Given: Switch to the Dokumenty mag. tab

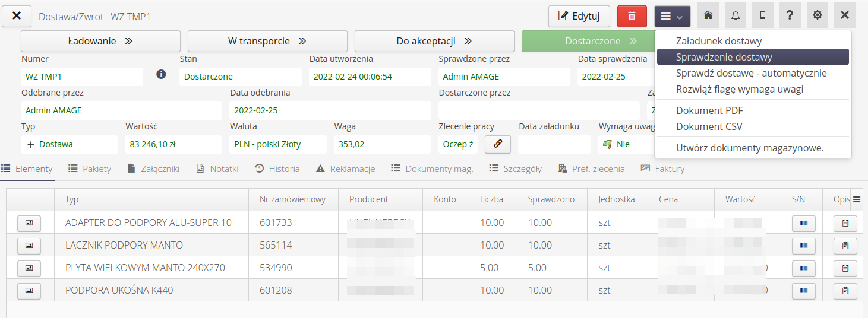Looking at the screenshot, I should click(x=432, y=168).
